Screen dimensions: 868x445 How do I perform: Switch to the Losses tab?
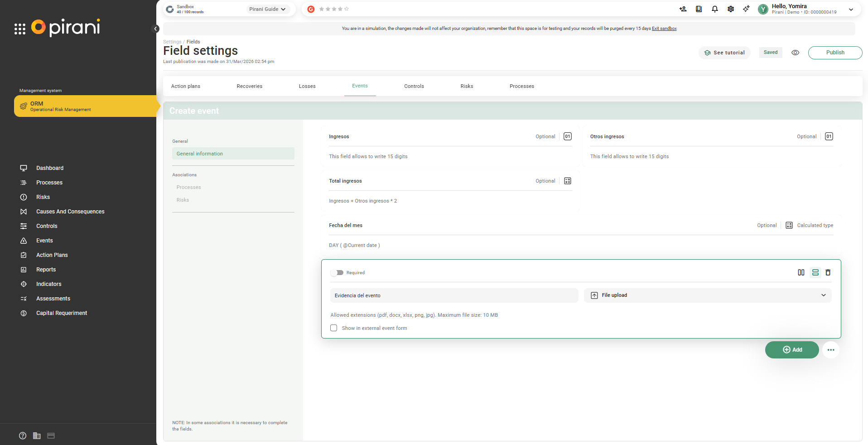[x=307, y=86]
